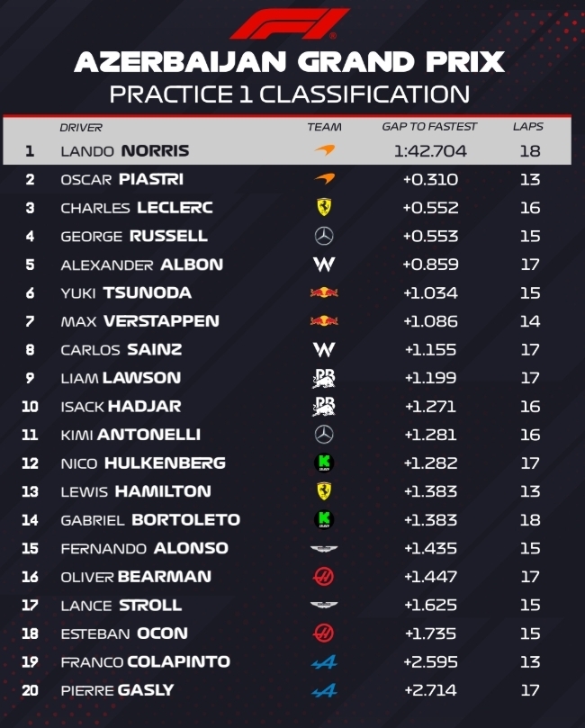This screenshot has height=728, width=585.
Task: Click the McLaren logo beside Lando Norris
Action: click(x=324, y=151)
